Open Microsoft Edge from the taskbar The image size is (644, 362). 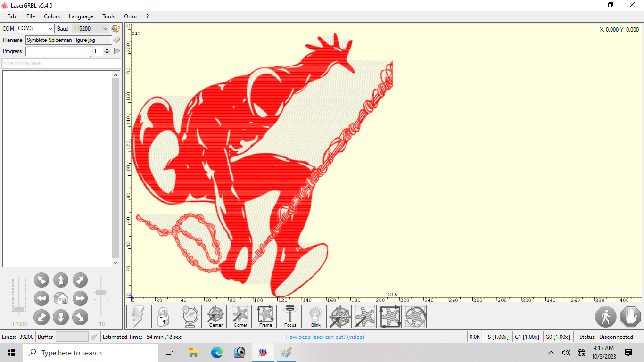click(216, 353)
